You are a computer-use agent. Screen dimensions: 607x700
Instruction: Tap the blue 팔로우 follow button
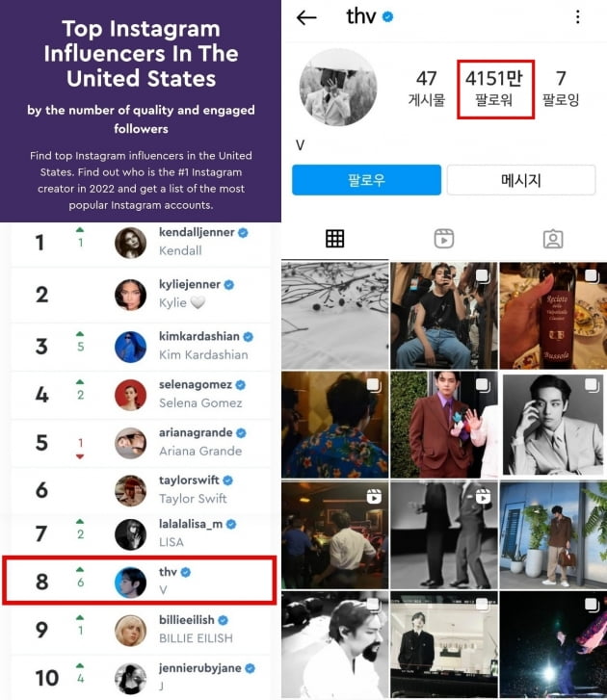[x=366, y=180]
